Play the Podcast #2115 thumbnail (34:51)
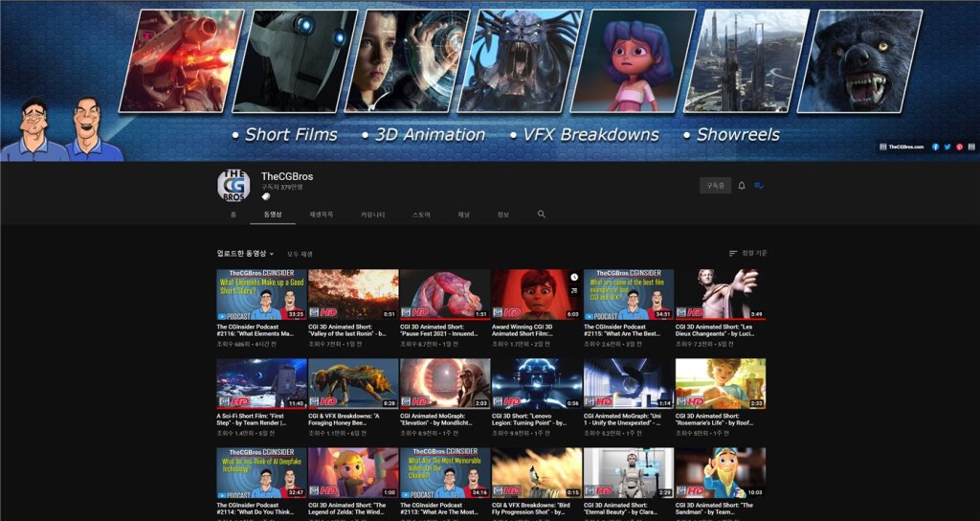980x521 pixels. [x=629, y=295]
